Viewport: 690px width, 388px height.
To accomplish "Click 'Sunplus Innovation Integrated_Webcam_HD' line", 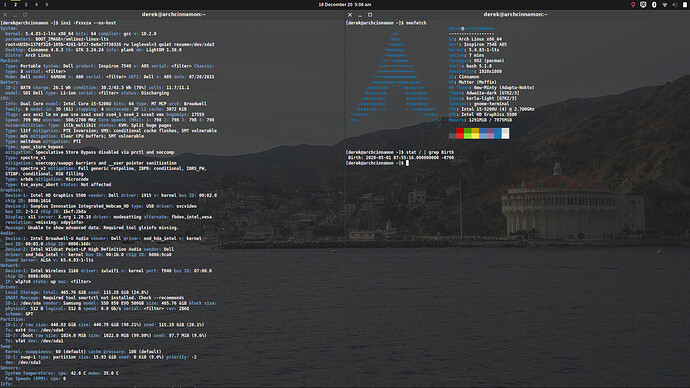I will pyautogui.click(x=101, y=206).
